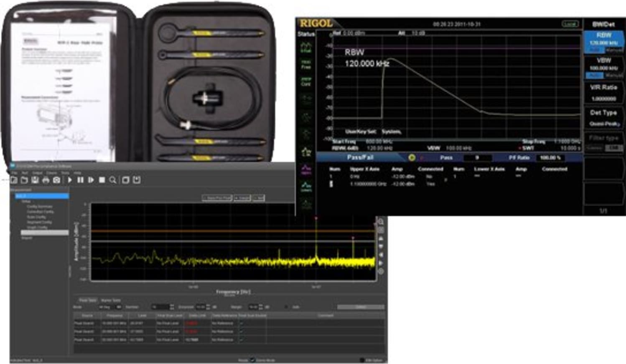
Task: Click the pan down arrow beside graph
Action: pyautogui.click(x=381, y=246)
